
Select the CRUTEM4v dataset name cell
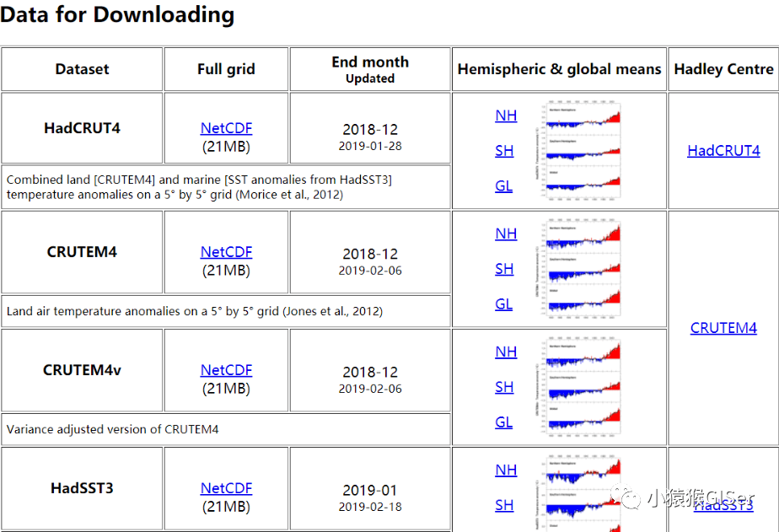tap(82, 370)
